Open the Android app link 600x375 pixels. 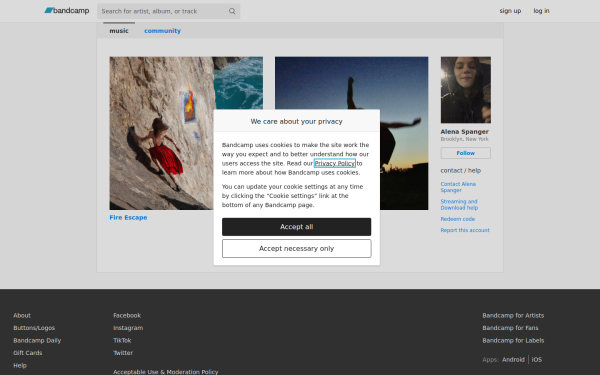click(513, 360)
